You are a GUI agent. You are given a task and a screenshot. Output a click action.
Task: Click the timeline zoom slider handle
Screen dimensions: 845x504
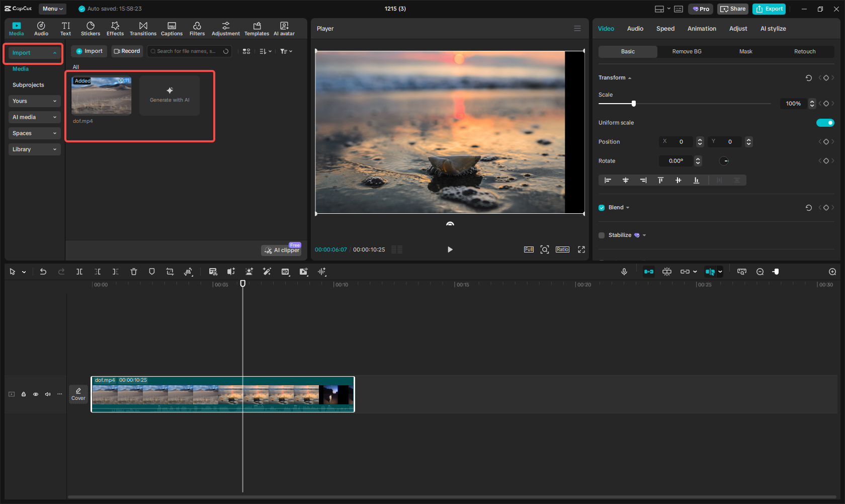click(x=776, y=272)
